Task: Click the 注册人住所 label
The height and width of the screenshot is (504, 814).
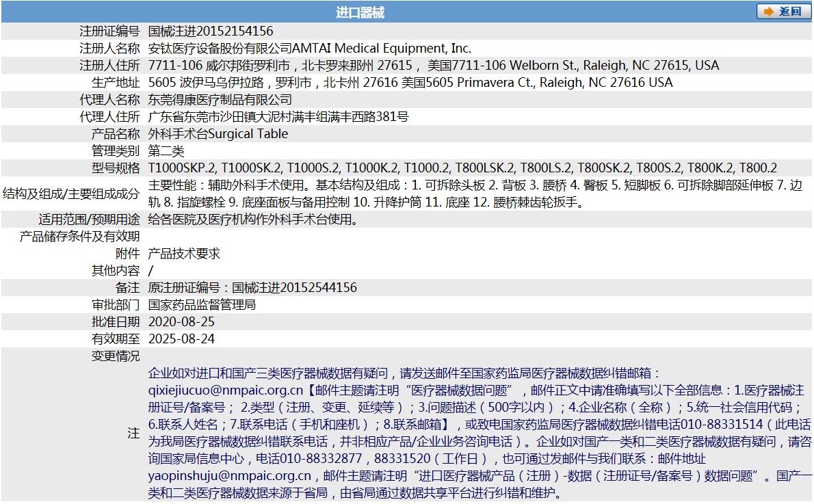Action: click(x=109, y=66)
